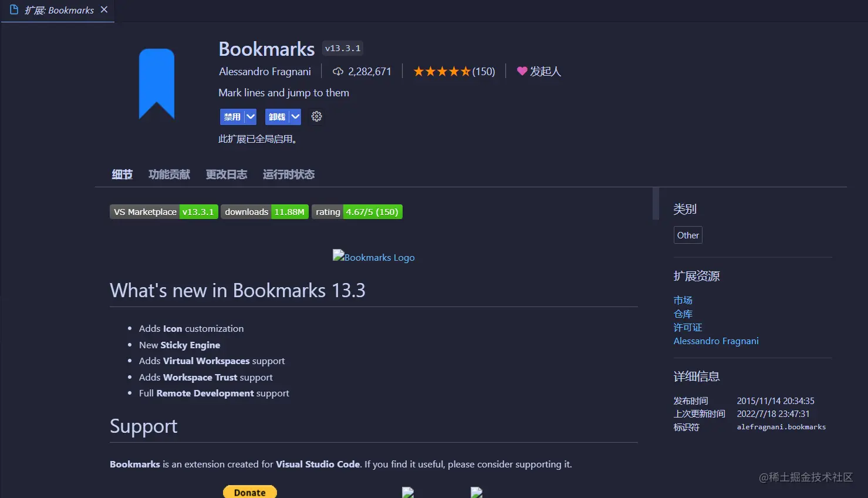Click the Adds Icon customization item
The height and width of the screenshot is (498, 868).
click(191, 329)
